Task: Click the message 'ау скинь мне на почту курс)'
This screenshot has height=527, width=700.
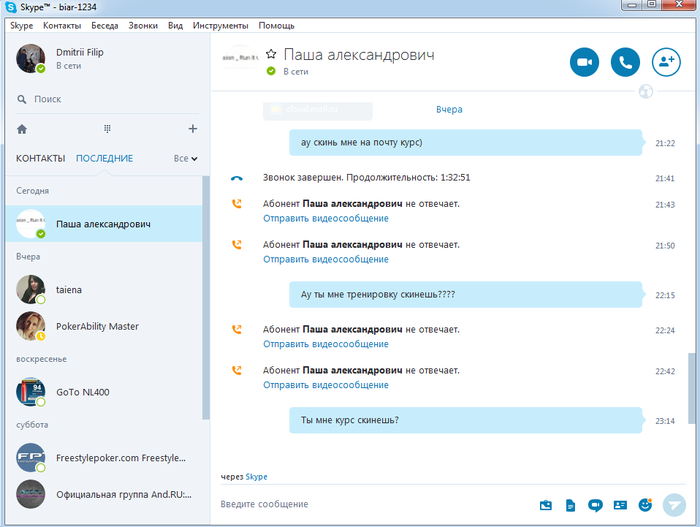Action: 466,142
